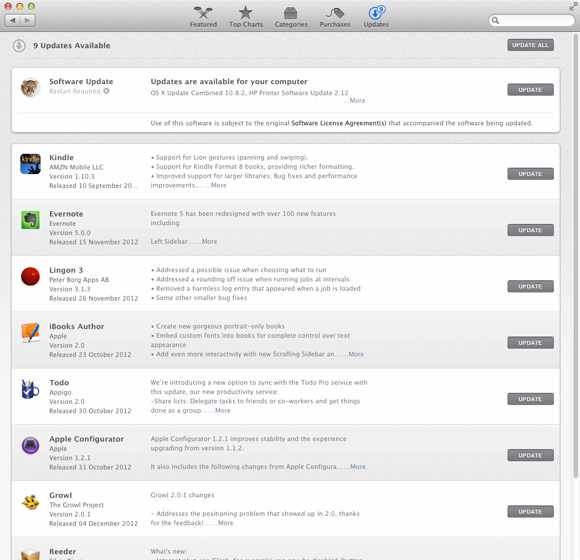Click the Kindle app icon
580x560 pixels.
[30, 164]
